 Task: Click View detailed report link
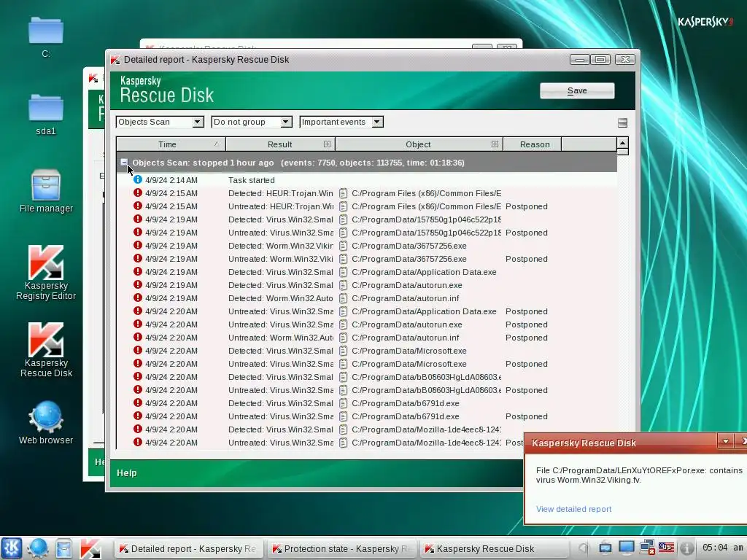tap(573, 509)
